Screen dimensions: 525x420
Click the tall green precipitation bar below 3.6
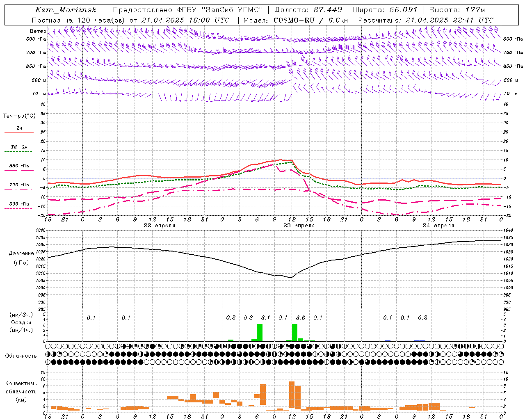(x=294, y=333)
